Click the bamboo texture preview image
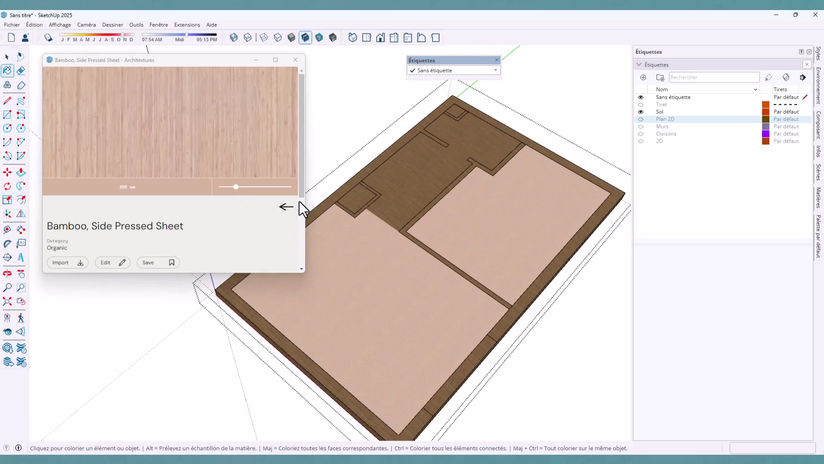This screenshot has width=824, height=464. coord(170,122)
